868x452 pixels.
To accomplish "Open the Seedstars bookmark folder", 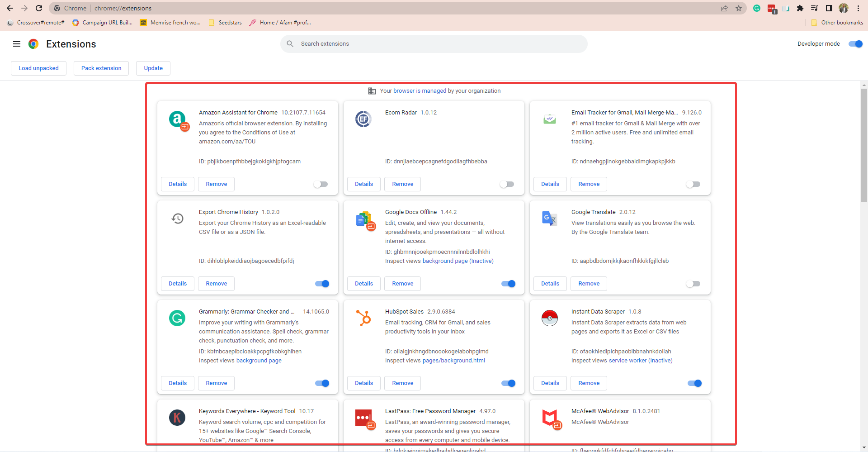I will (x=225, y=23).
